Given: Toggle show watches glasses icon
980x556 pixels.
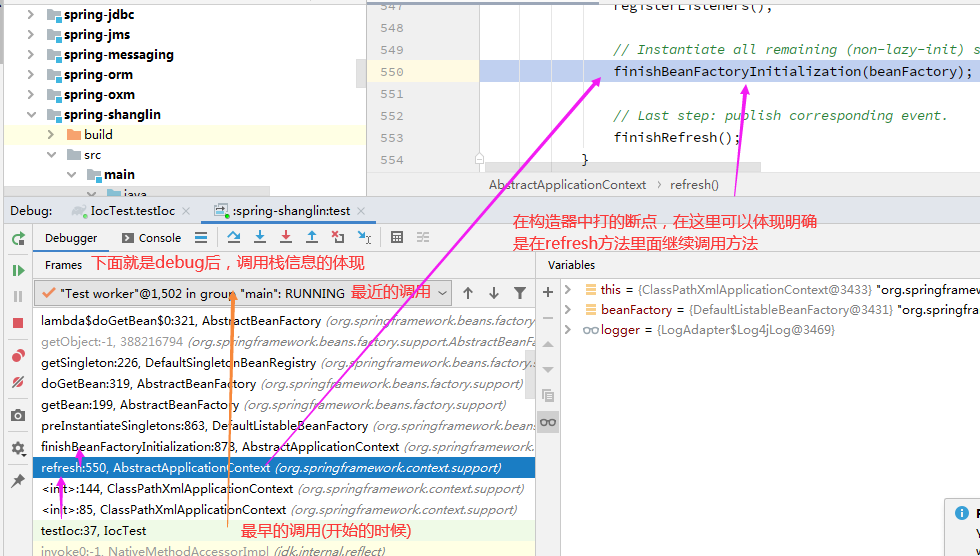Looking at the screenshot, I should [x=548, y=422].
